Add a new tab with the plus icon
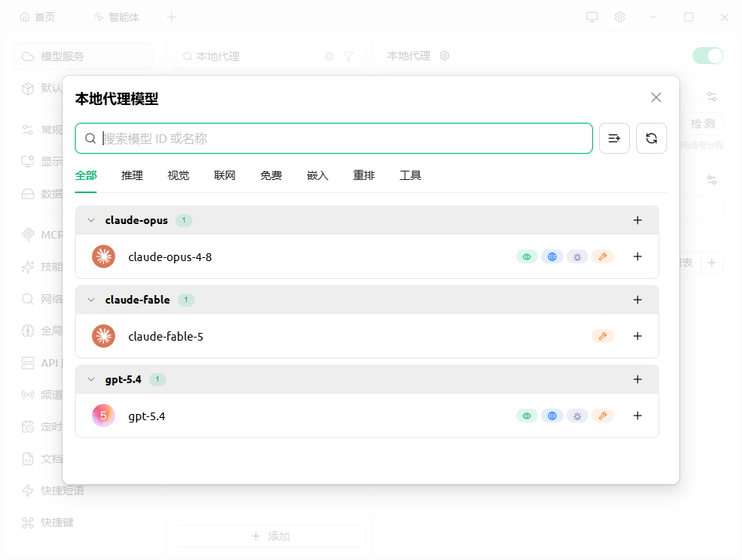 point(172,17)
